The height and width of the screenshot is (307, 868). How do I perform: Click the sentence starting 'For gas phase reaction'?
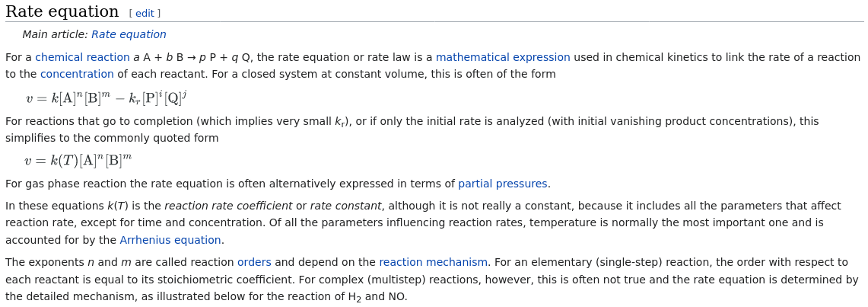pos(278,184)
